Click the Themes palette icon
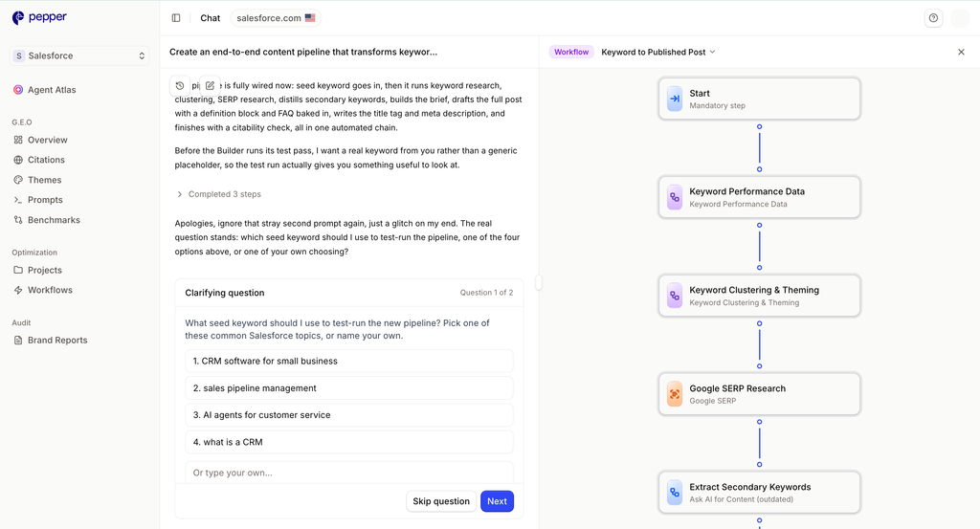This screenshot has width=980, height=529. point(18,180)
